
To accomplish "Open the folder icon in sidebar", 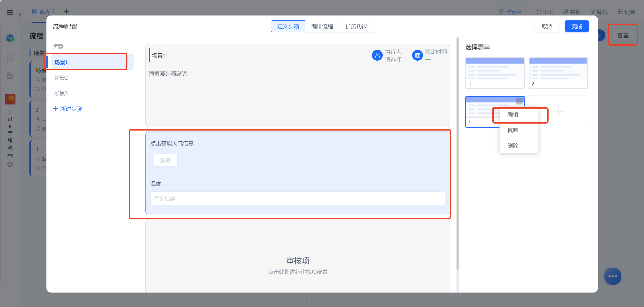I will coord(10,76).
